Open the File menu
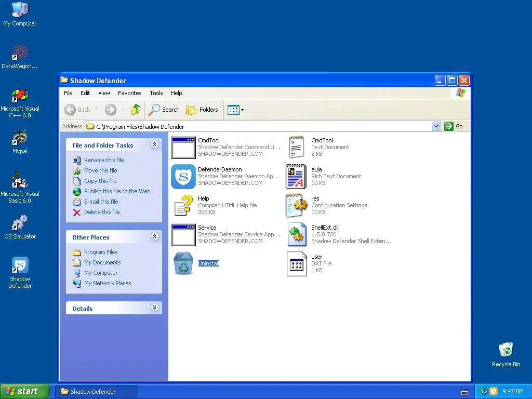This screenshot has width=532, height=399. pos(68,93)
